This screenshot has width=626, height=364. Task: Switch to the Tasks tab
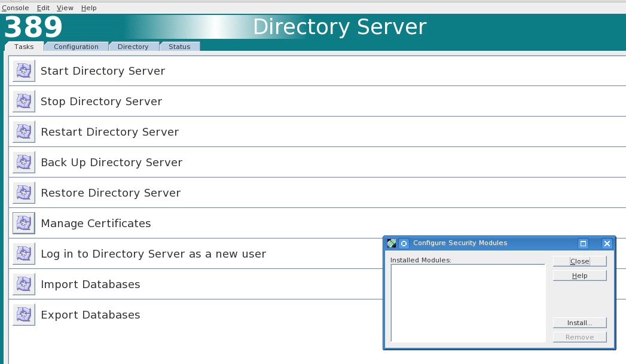tap(24, 47)
